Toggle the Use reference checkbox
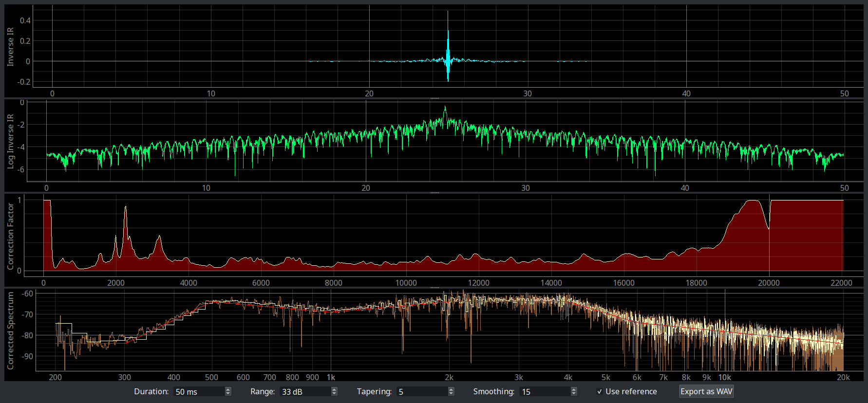 point(600,392)
